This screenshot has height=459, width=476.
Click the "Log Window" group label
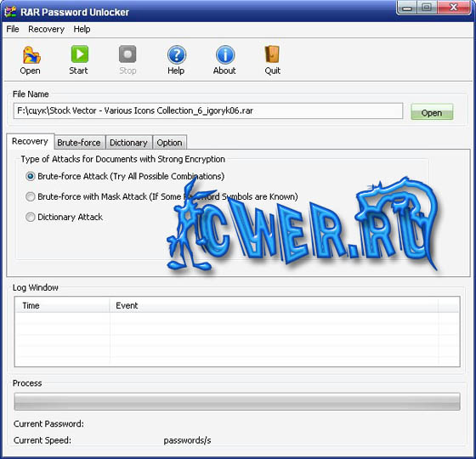(x=35, y=287)
